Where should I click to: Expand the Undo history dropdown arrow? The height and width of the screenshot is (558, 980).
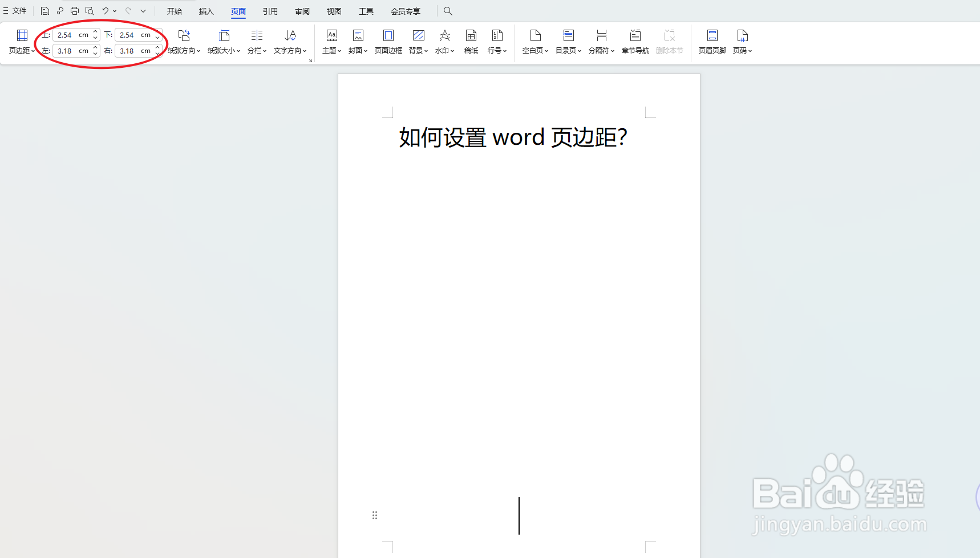pos(115,11)
